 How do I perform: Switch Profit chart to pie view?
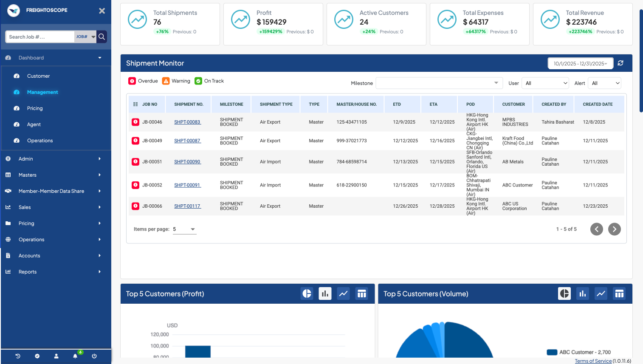307,293
